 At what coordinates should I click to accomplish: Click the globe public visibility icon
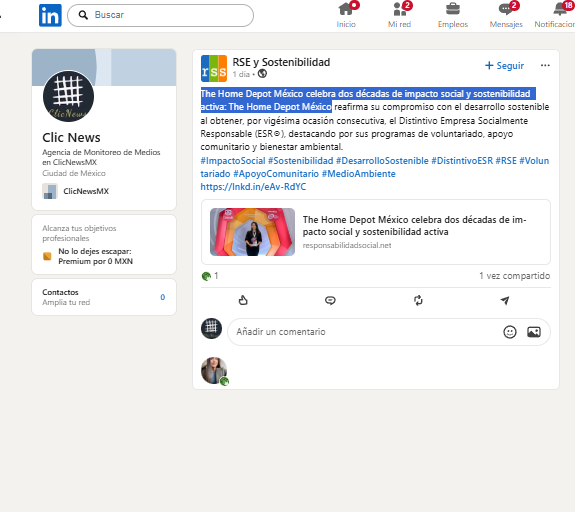point(262,74)
